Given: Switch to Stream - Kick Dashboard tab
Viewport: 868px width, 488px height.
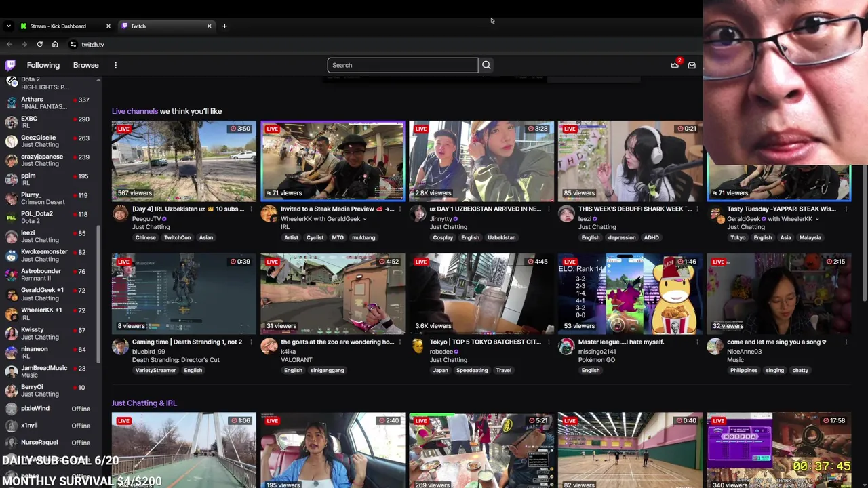Looking at the screenshot, I should pyautogui.click(x=64, y=26).
